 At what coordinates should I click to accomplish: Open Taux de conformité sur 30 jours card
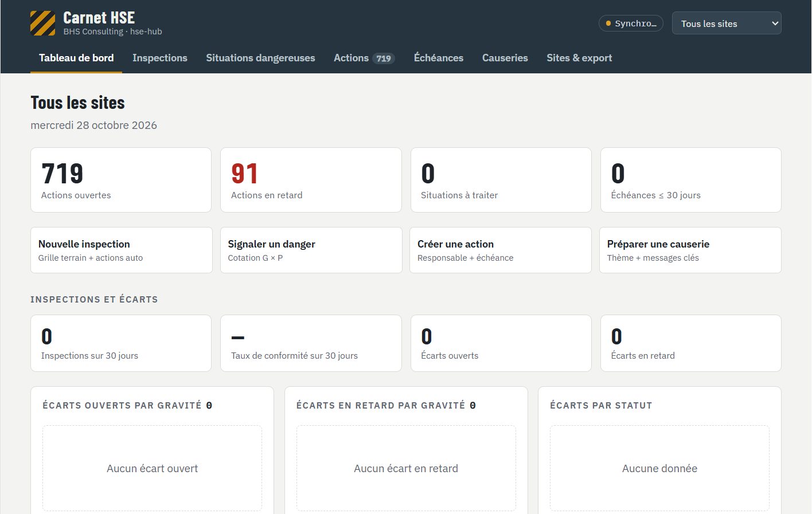pos(311,343)
